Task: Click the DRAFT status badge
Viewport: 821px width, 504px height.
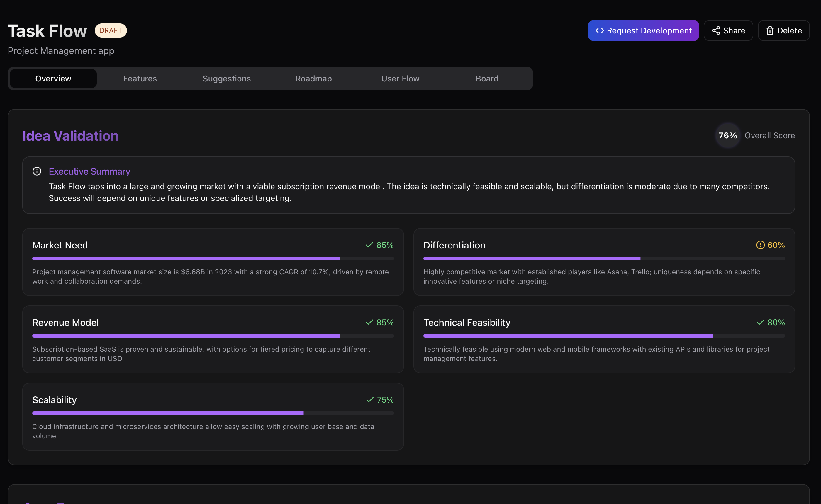Action: tap(111, 31)
